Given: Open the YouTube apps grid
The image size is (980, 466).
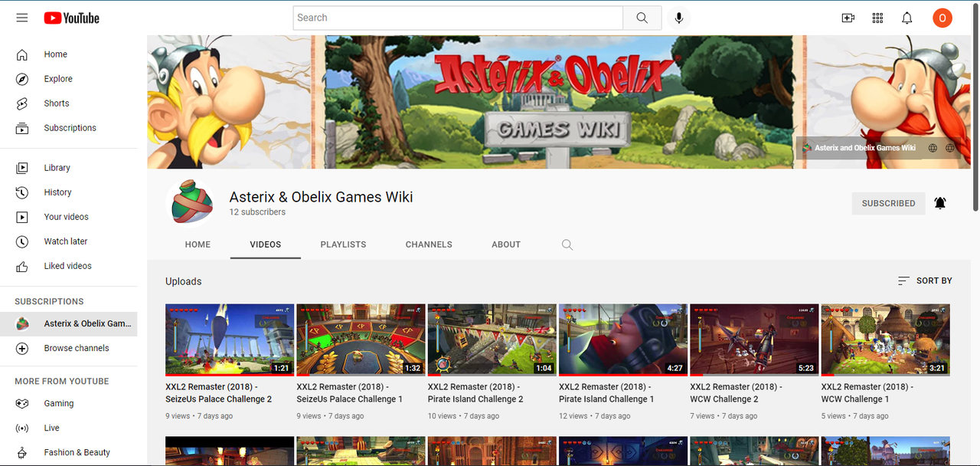Looking at the screenshot, I should pyautogui.click(x=877, y=18).
